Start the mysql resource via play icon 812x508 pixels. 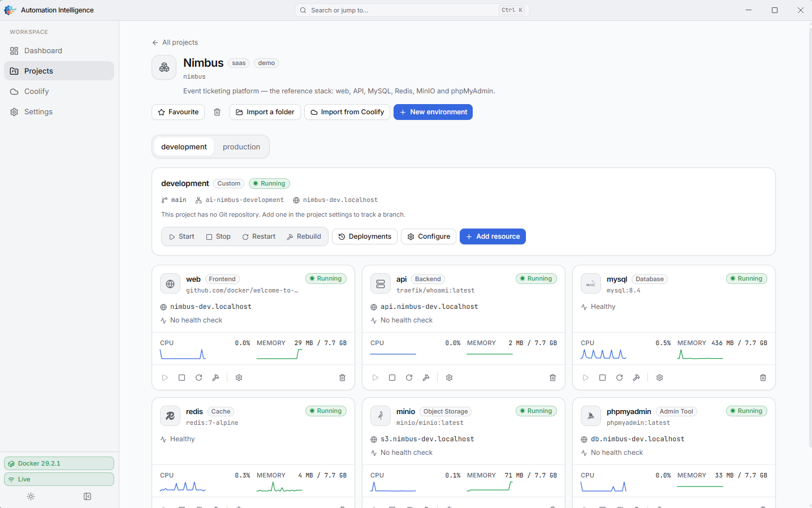[x=586, y=377]
